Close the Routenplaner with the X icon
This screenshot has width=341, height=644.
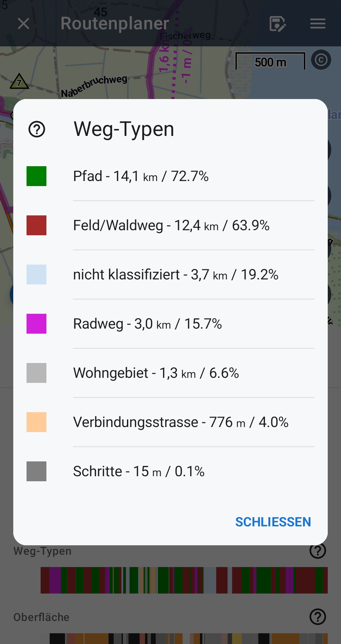click(24, 24)
